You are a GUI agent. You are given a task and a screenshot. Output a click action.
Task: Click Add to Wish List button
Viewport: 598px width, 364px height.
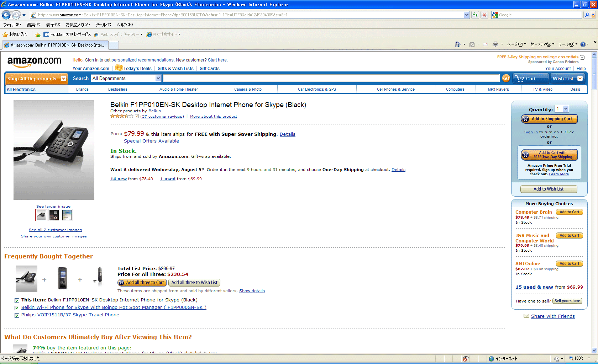coord(549,189)
